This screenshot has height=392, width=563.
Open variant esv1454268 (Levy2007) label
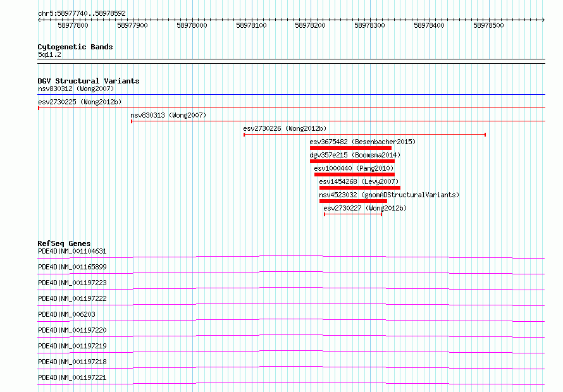359,181
